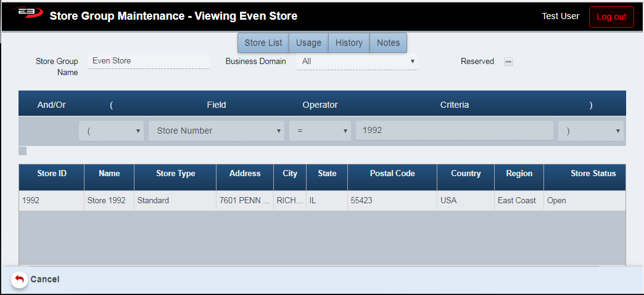Toggle the Reserved checkbox
This screenshot has height=295, width=644.
coord(508,62)
